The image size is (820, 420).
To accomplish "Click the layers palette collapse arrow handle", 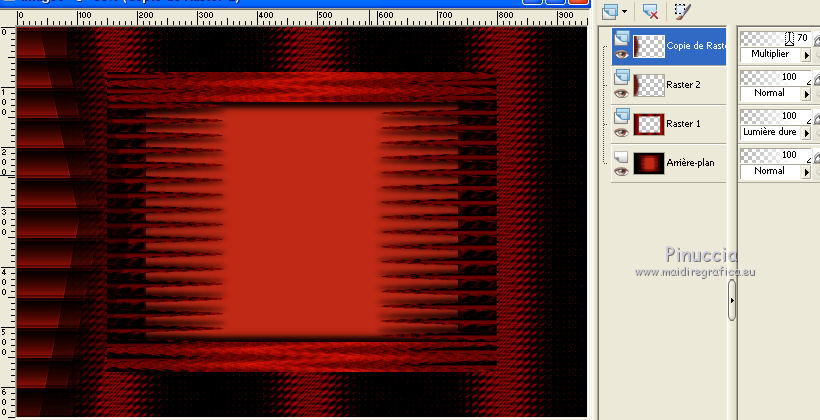I will click(x=732, y=300).
